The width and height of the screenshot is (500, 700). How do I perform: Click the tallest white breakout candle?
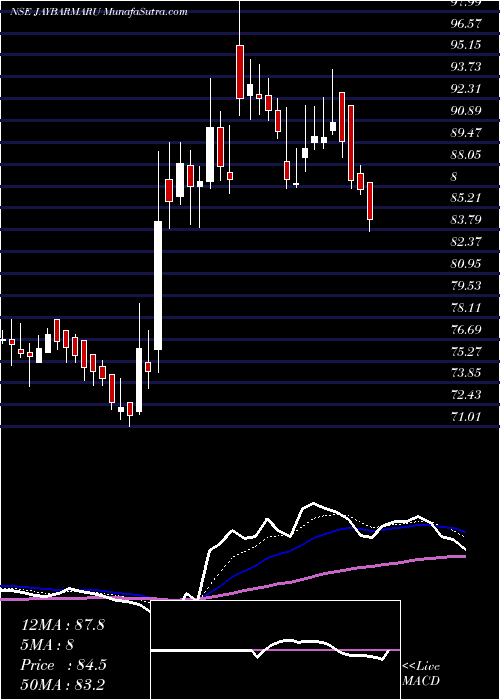pyautogui.click(x=158, y=285)
